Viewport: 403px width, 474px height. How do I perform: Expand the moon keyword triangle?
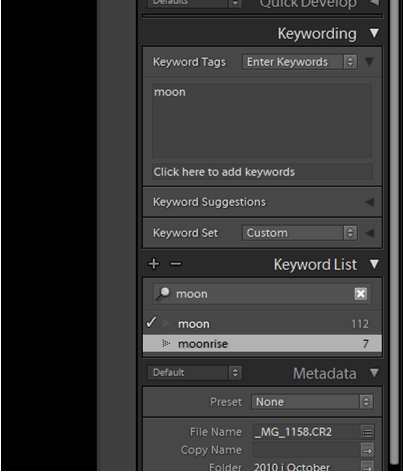click(x=166, y=323)
